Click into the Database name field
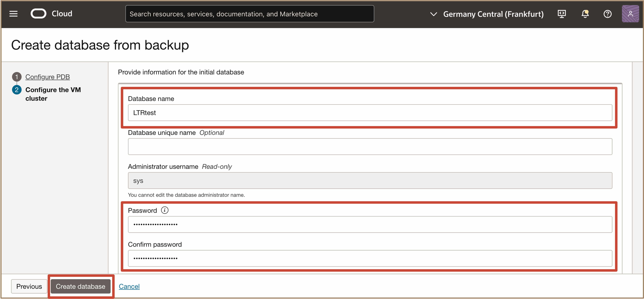Screen dimensions: 644x299 [x=370, y=113]
